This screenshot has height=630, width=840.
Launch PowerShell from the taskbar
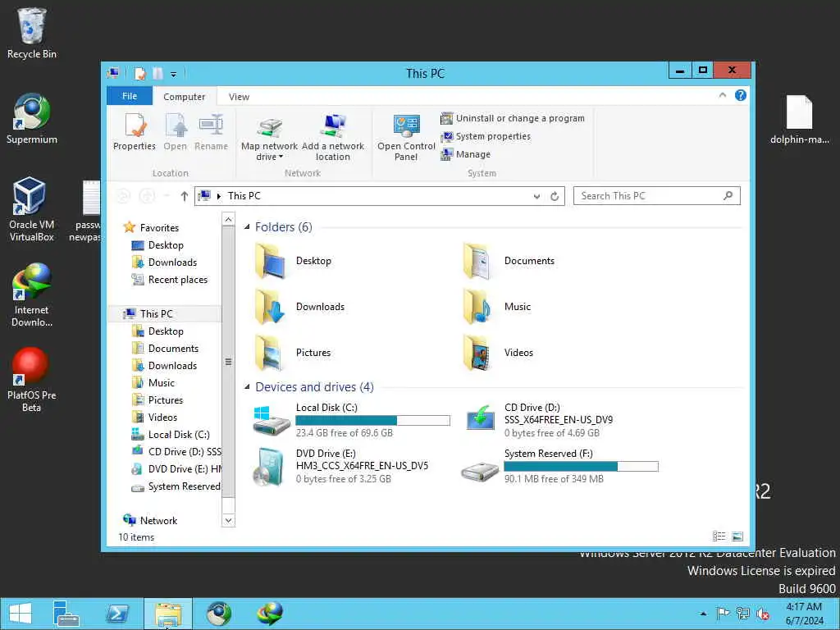(x=116, y=614)
